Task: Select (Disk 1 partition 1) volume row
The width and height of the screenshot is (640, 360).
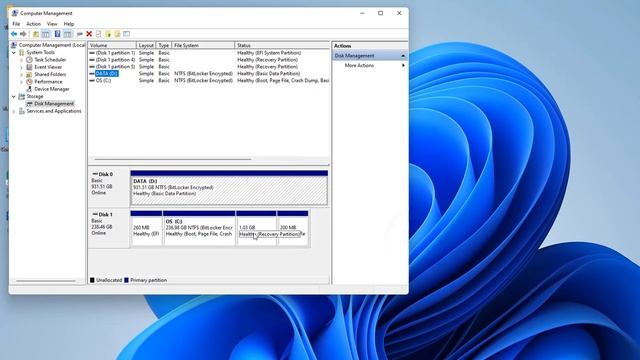Action: pos(209,53)
